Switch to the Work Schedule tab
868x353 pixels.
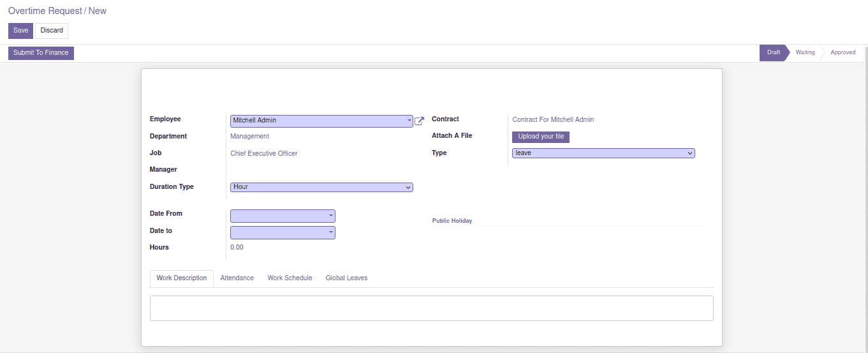pos(290,278)
